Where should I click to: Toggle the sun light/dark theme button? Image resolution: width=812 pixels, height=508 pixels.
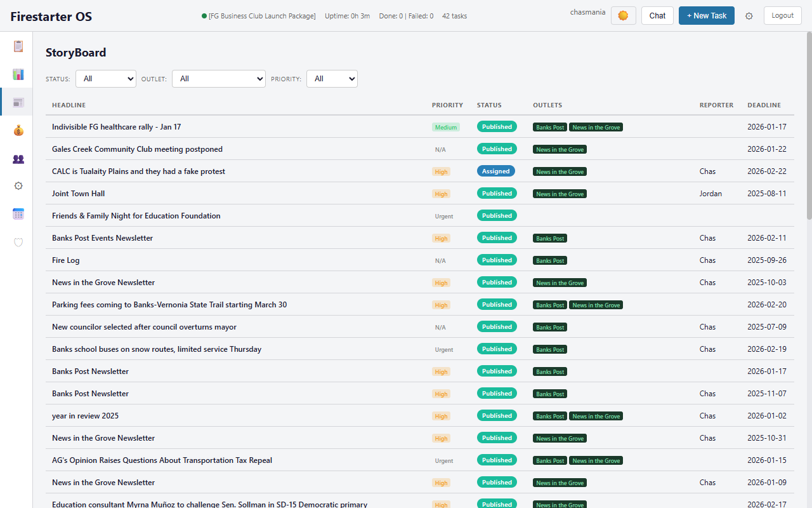623,16
